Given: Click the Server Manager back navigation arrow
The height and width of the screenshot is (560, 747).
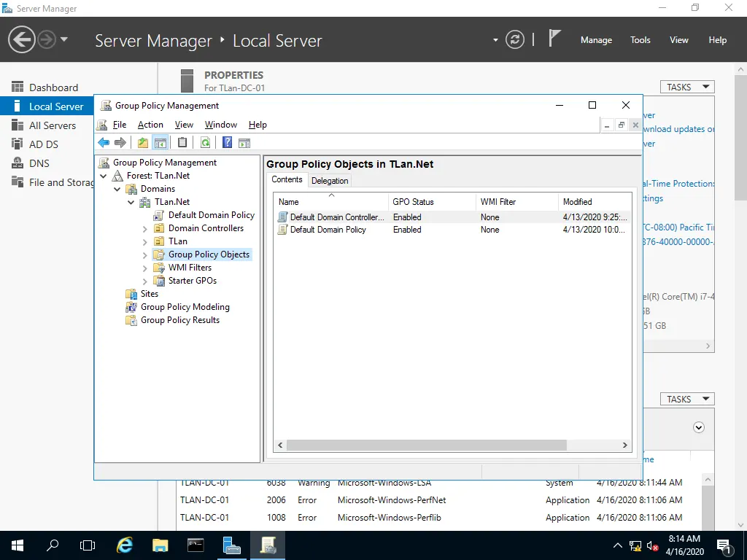Looking at the screenshot, I should [x=22, y=39].
